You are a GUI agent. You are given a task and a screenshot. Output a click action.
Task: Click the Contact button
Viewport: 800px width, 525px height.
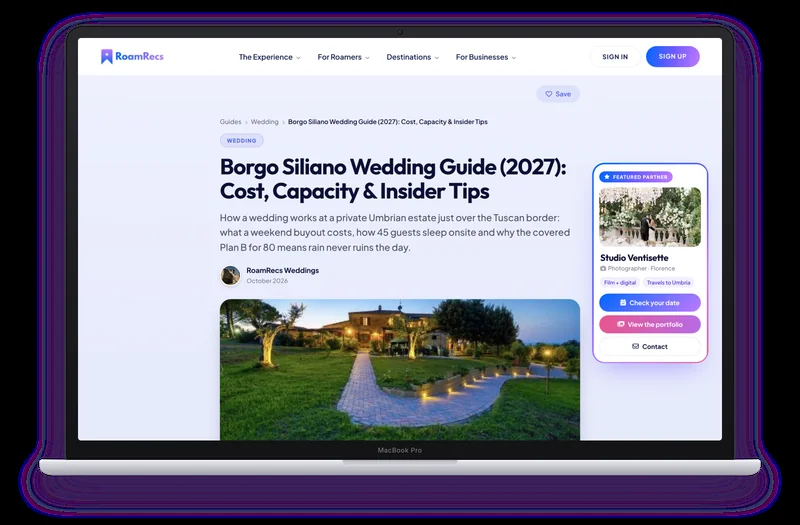[x=649, y=346]
